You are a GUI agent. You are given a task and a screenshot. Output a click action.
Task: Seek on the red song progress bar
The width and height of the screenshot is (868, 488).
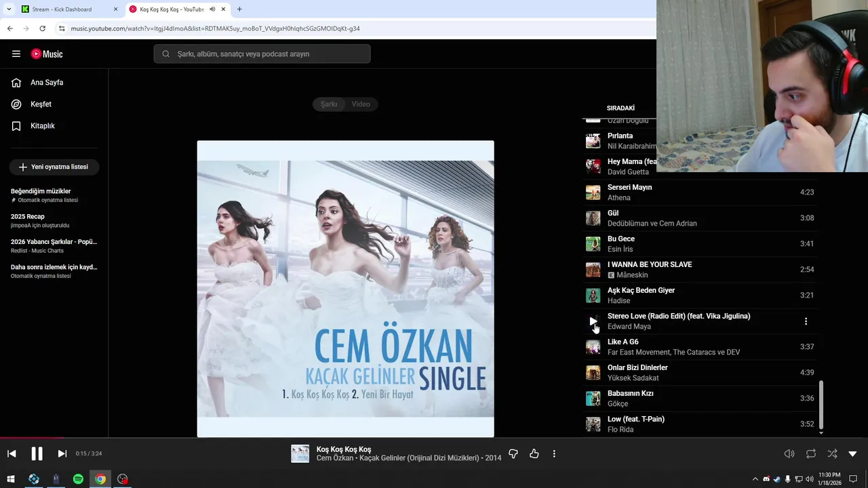point(32,438)
